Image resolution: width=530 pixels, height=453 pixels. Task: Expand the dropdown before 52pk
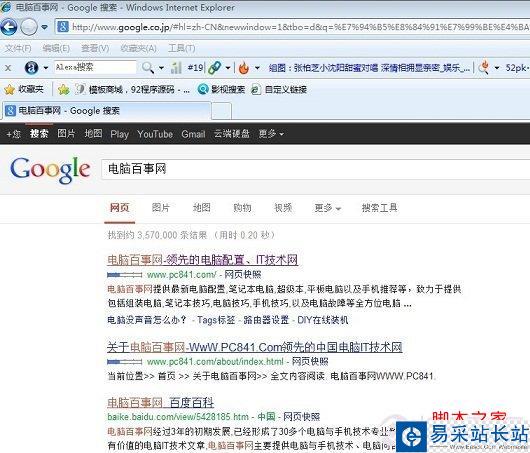tap(497, 68)
